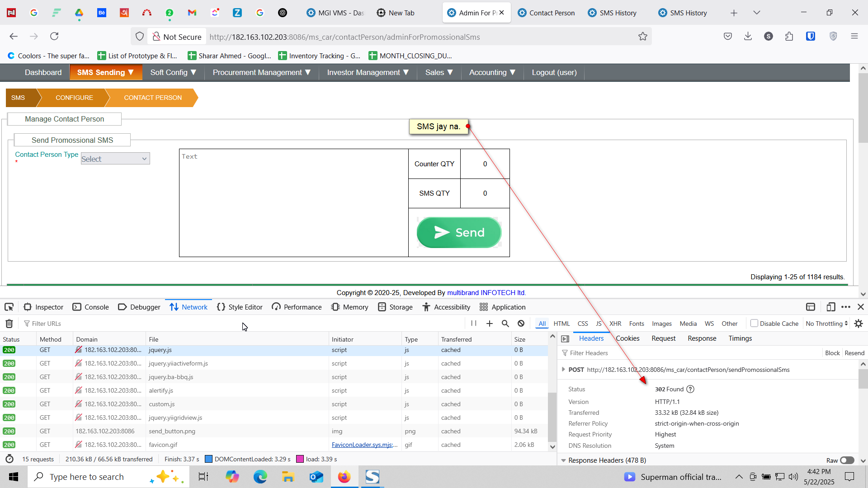
Task: Open Contact Person Type dropdown
Action: (115, 159)
